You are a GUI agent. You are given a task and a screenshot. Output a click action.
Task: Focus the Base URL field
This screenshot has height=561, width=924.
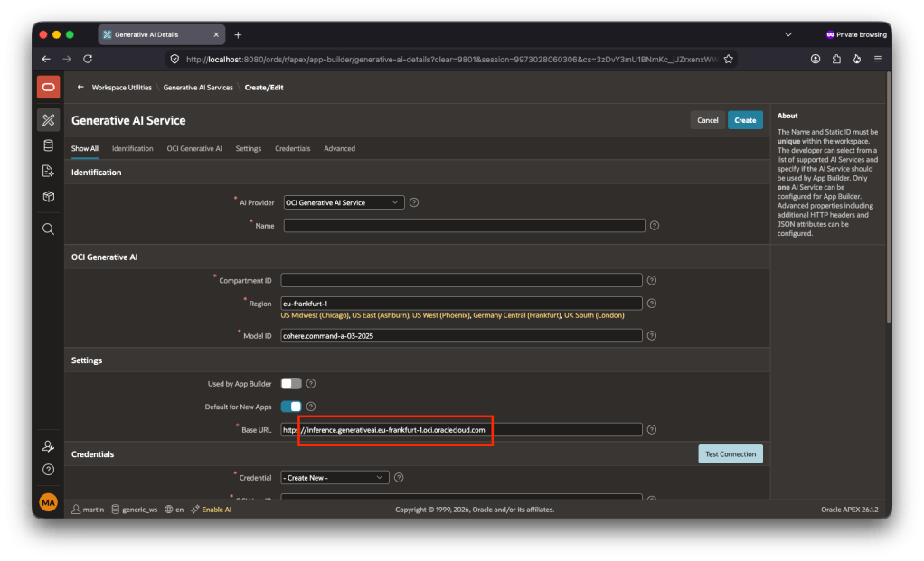tap(461, 430)
